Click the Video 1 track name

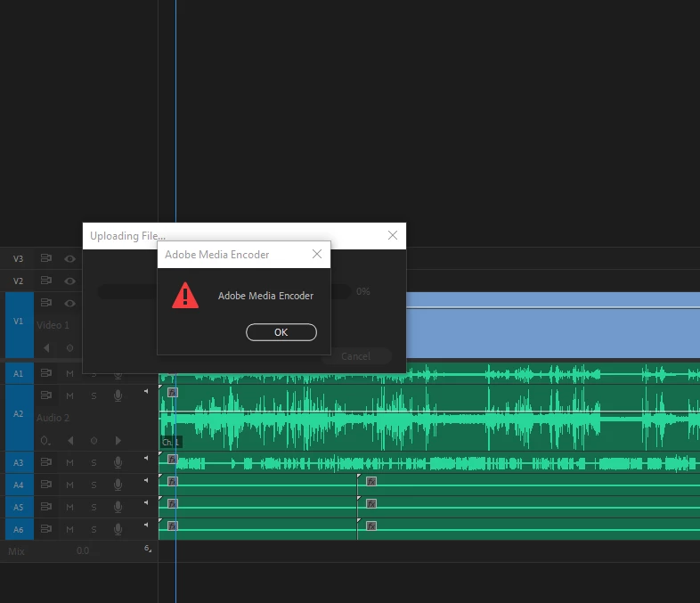point(53,325)
